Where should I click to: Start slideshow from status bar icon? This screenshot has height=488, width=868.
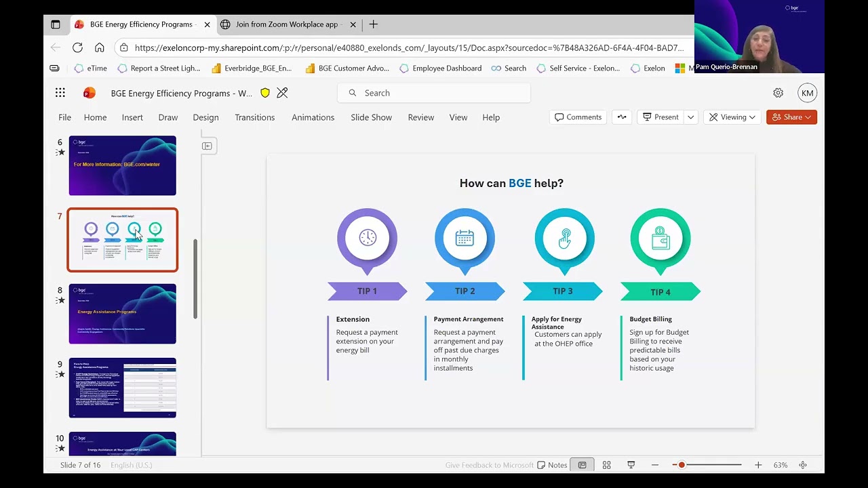631,465
